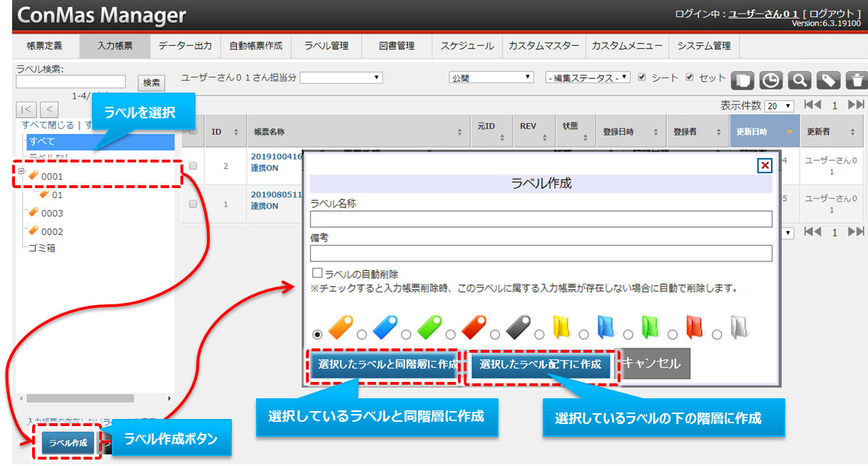Select the blue tag radio button

tap(362, 334)
